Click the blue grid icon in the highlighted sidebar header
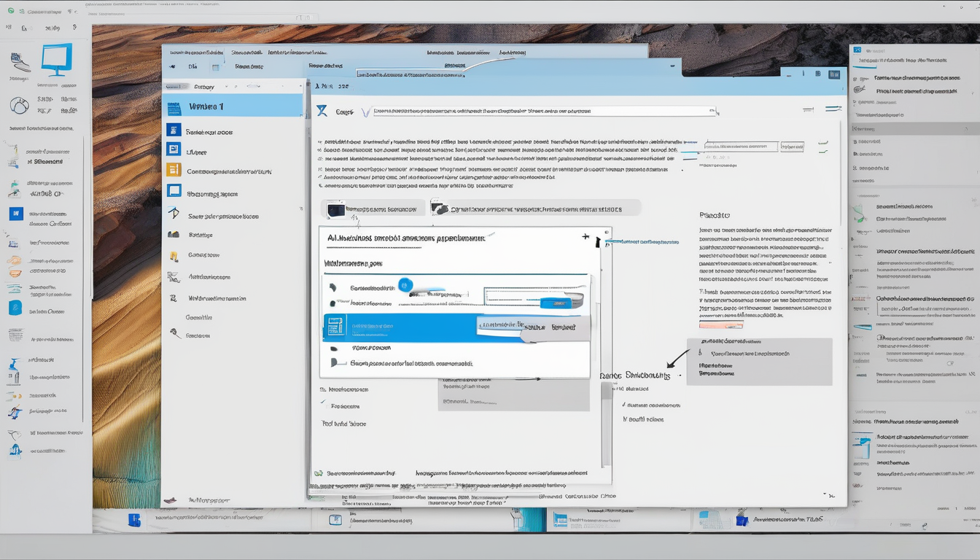 click(174, 109)
